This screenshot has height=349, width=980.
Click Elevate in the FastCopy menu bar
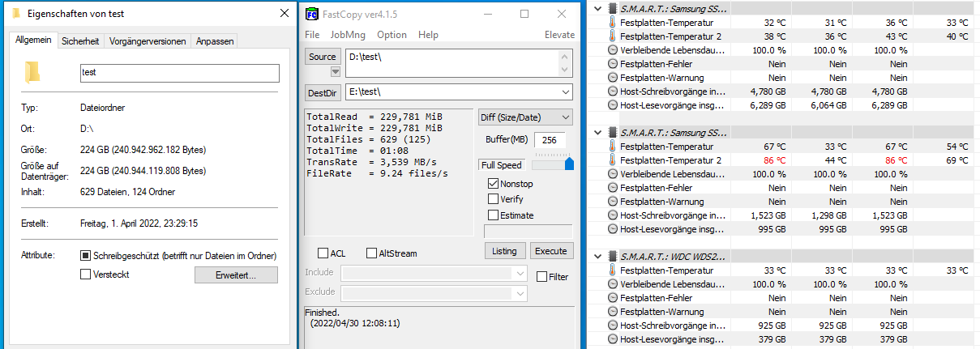pos(560,35)
